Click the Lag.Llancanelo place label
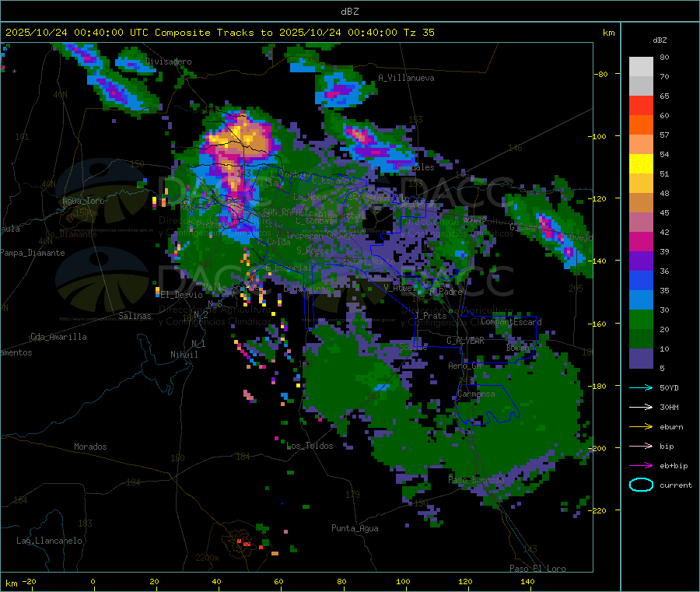700x592 pixels. (x=50, y=541)
